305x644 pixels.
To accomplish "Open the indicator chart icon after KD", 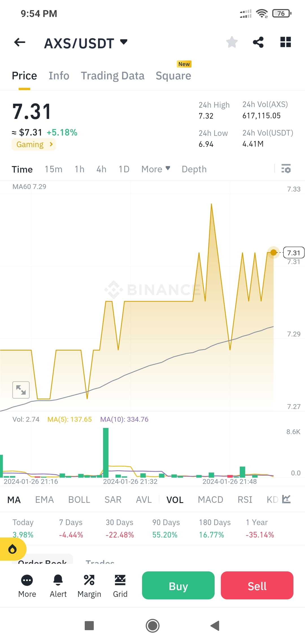I will tap(286, 499).
